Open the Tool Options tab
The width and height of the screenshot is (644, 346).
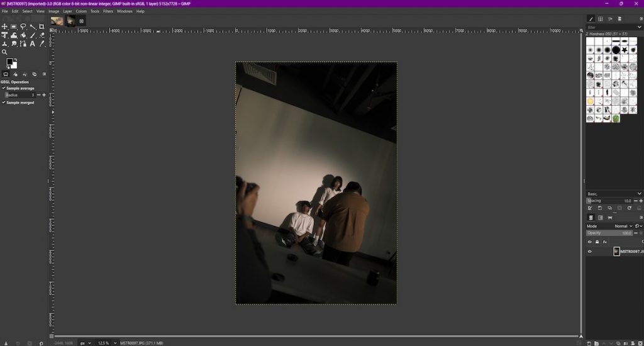[x=6, y=74]
